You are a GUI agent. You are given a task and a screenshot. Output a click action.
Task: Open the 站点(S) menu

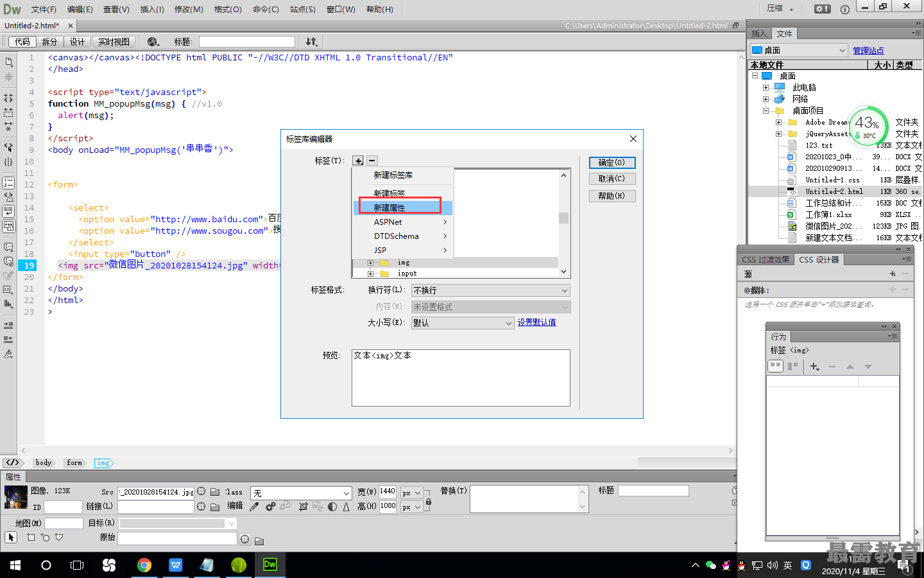303,9
